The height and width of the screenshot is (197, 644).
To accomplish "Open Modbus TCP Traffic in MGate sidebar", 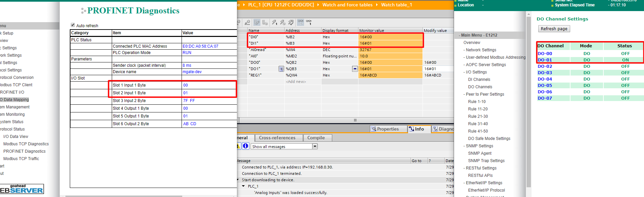I will pos(21,159).
